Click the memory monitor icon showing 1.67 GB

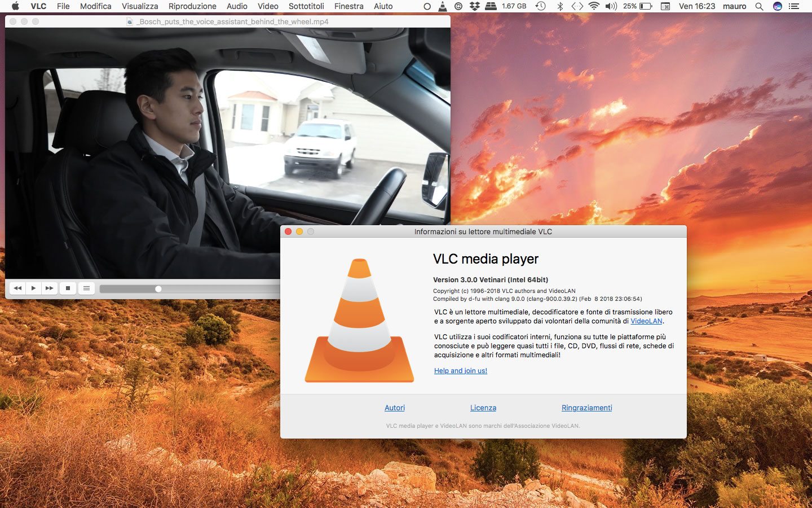point(506,6)
